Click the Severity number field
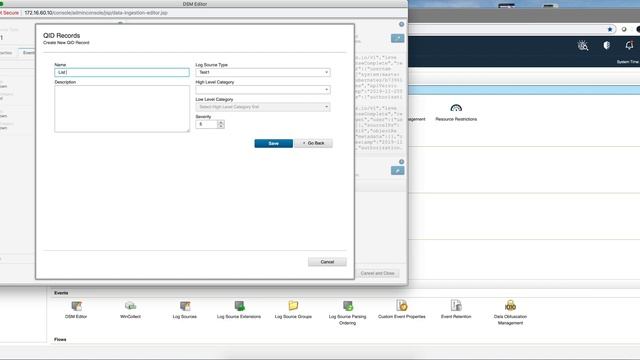 click(x=207, y=124)
